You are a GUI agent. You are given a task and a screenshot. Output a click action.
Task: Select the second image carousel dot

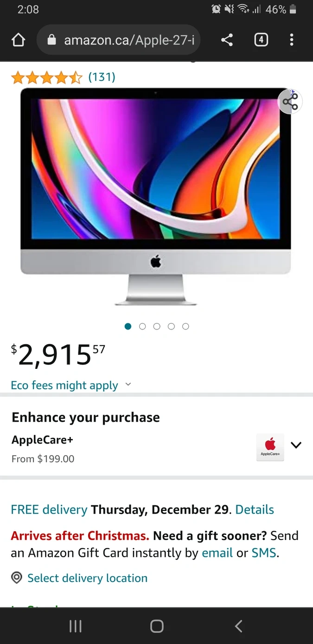(142, 326)
